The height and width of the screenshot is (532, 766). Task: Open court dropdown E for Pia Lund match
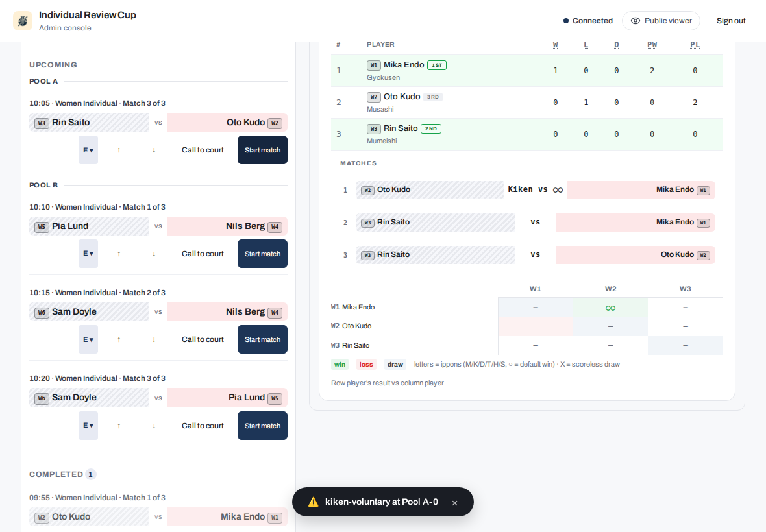pyautogui.click(x=88, y=253)
